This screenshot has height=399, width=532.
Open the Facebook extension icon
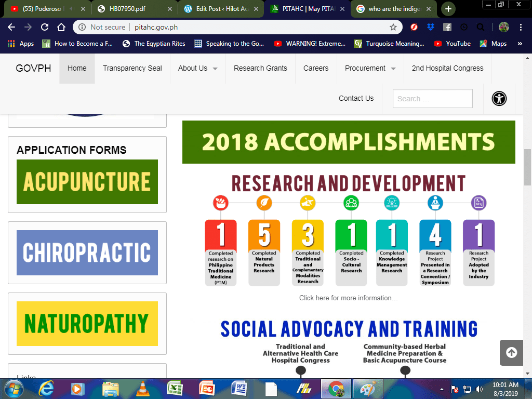pyautogui.click(x=447, y=27)
